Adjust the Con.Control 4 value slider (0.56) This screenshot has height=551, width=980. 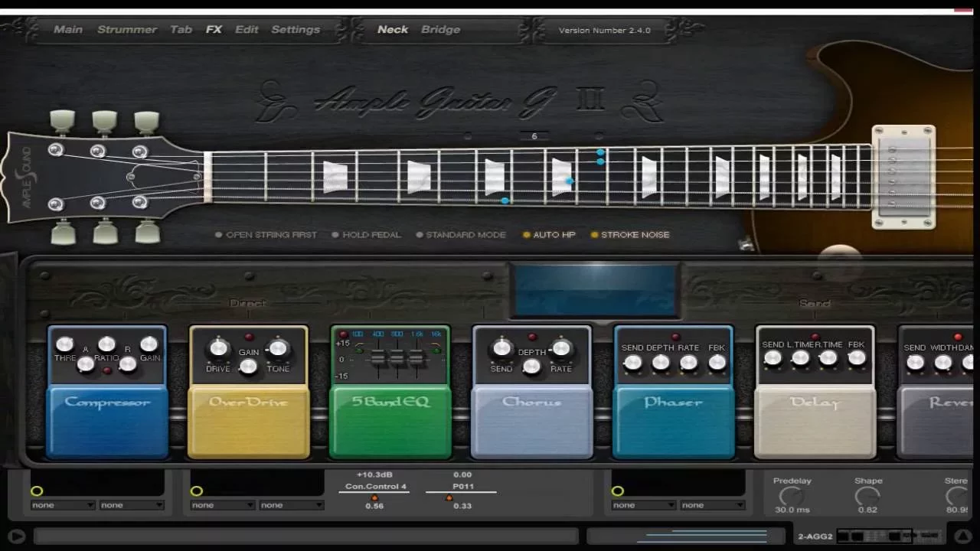pyautogui.click(x=374, y=497)
